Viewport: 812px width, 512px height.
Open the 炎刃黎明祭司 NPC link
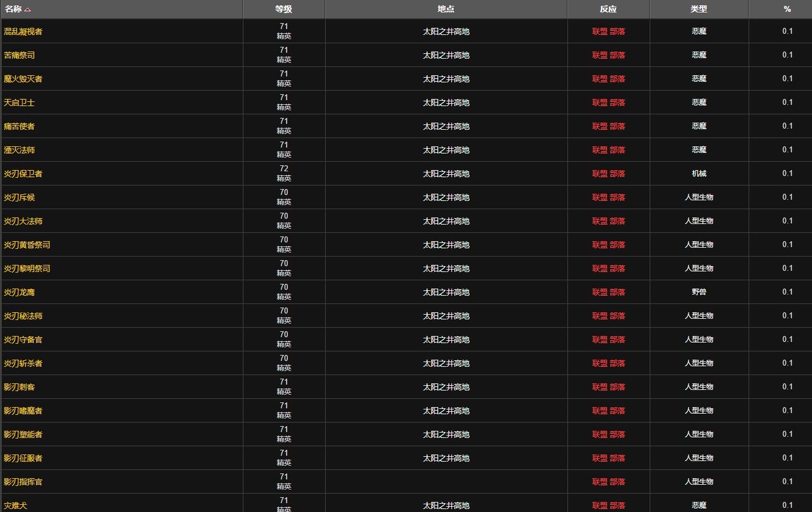click(x=27, y=268)
